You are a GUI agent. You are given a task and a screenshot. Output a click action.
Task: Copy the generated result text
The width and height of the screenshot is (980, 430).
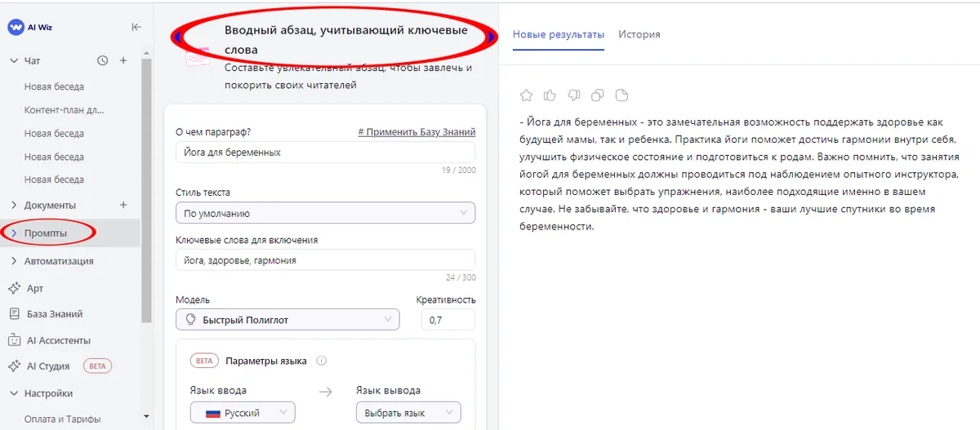click(598, 95)
